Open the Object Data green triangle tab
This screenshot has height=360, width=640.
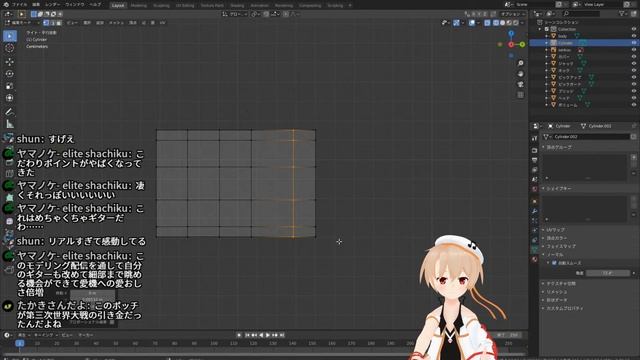coord(535,249)
